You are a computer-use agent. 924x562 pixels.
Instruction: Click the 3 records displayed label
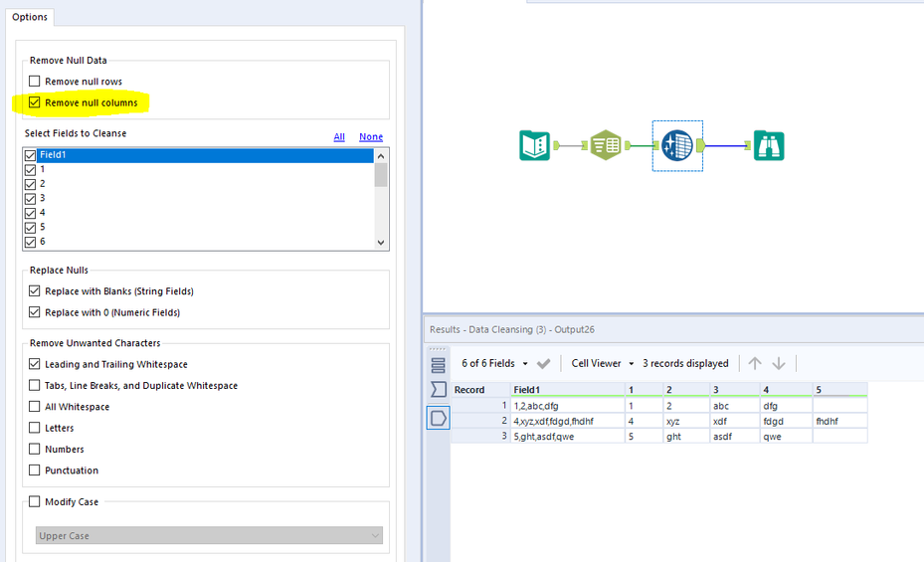pyautogui.click(x=685, y=363)
